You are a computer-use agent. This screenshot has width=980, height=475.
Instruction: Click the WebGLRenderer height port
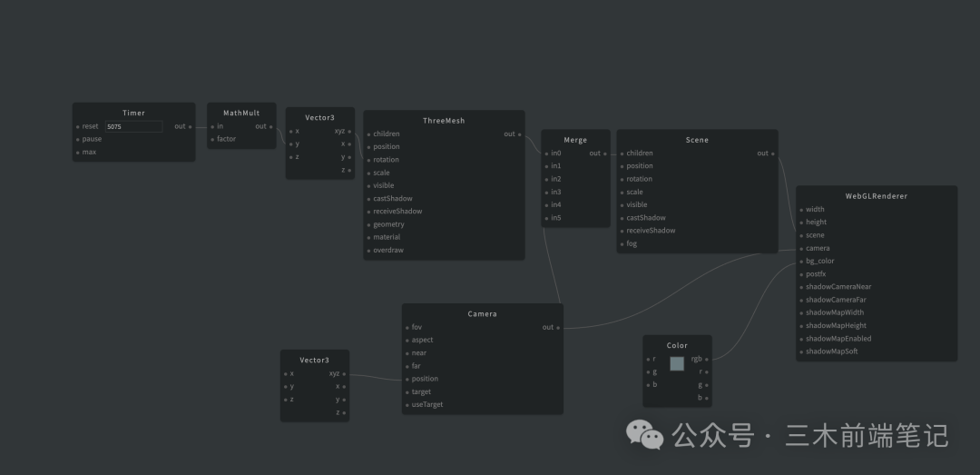(801, 223)
